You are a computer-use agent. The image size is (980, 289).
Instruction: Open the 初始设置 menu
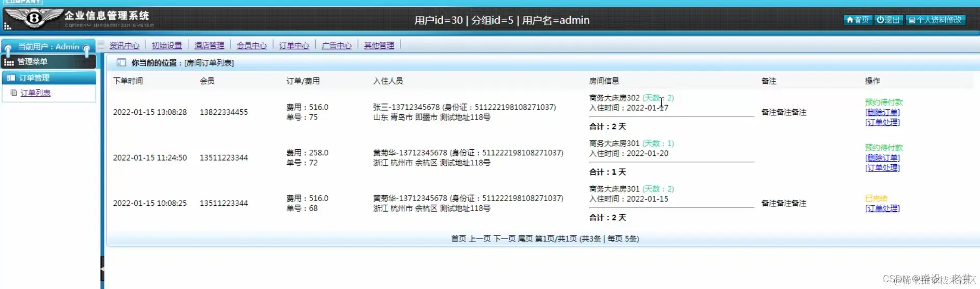pos(167,45)
